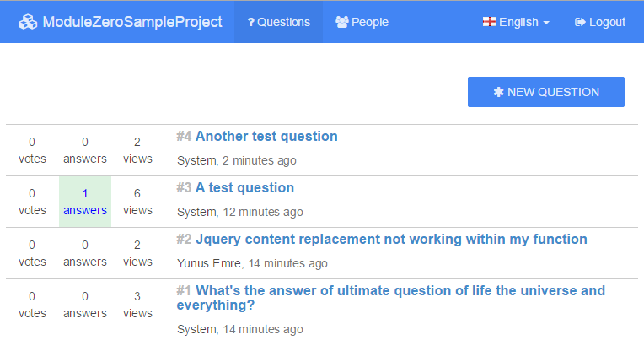The width and height of the screenshot is (644, 351).
Task: Click the logout arrow icon
Action: pyautogui.click(x=580, y=22)
